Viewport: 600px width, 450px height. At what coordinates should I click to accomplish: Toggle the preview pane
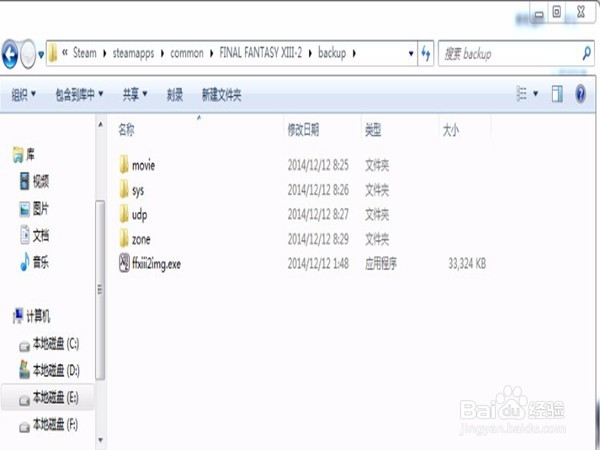(557, 94)
